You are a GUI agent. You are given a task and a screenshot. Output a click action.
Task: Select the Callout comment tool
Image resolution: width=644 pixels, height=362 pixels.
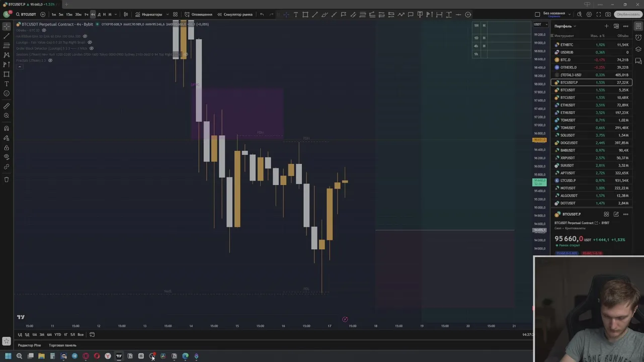[411, 14]
